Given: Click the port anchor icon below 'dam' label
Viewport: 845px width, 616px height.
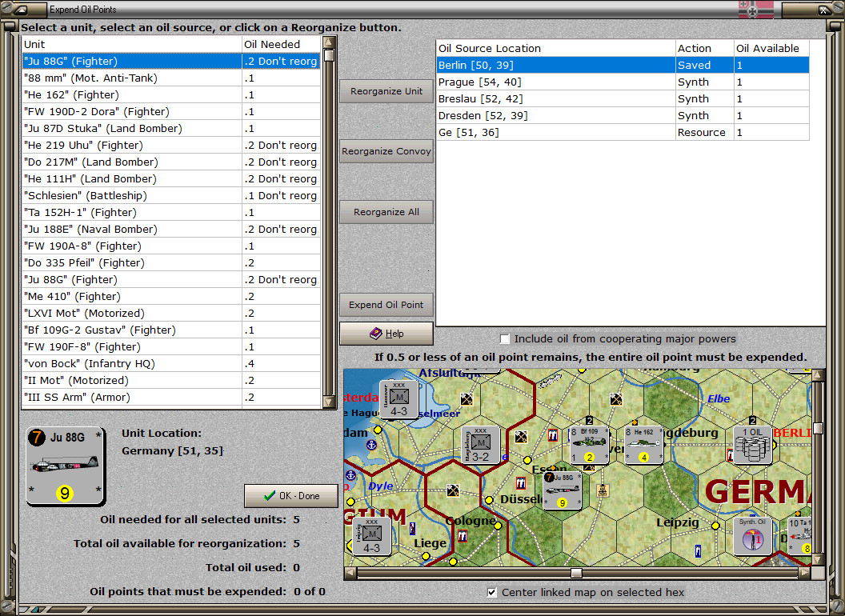Looking at the screenshot, I should tap(371, 445).
